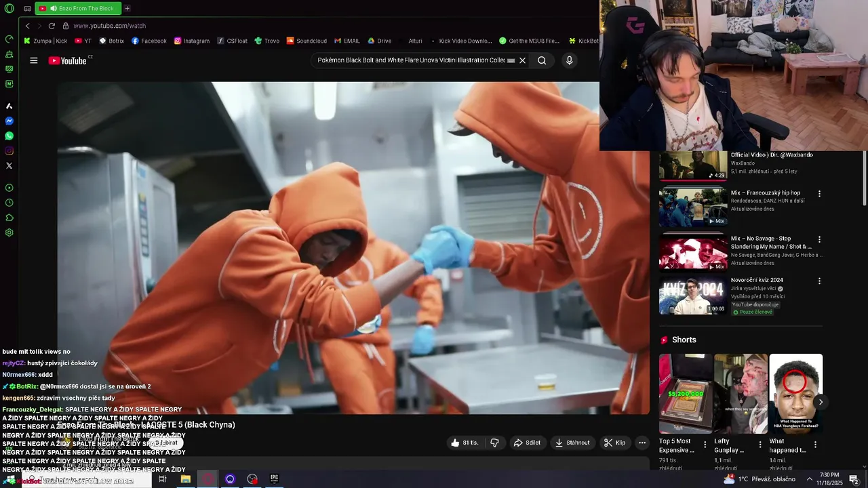Open the Zumpa | Kick bookmark
Screen dimensions: 868x488
45,41
